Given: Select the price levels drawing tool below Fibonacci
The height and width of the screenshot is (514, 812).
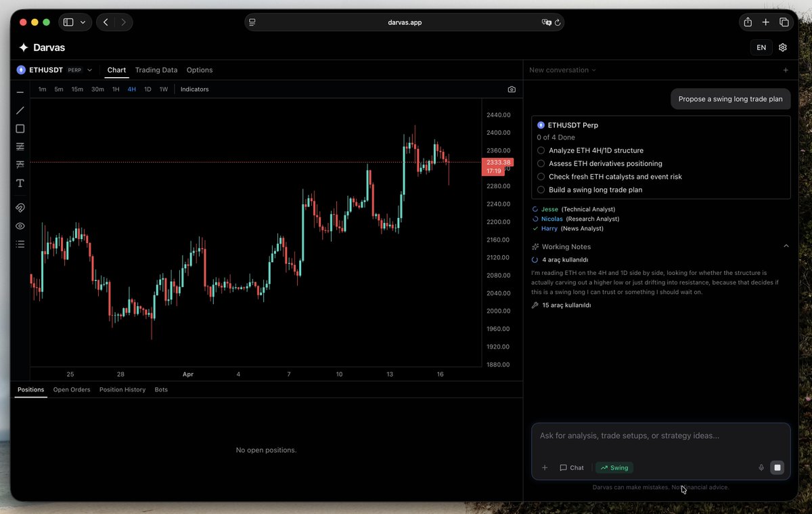Looking at the screenshot, I should point(20,165).
